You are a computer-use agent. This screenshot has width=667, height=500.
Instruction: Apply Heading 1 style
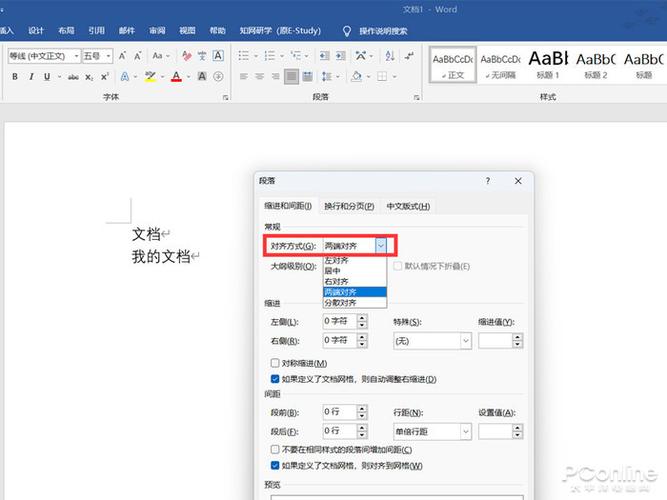[x=548, y=65]
